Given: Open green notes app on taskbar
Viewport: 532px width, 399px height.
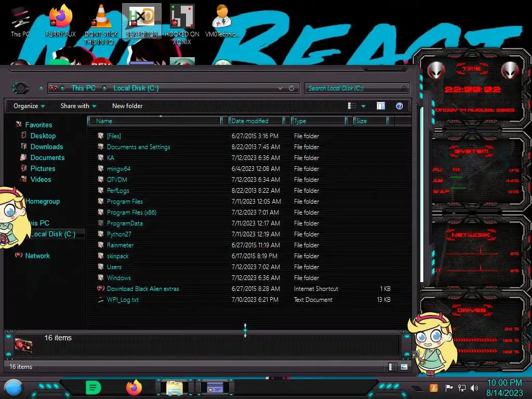Looking at the screenshot, I should point(93,388).
